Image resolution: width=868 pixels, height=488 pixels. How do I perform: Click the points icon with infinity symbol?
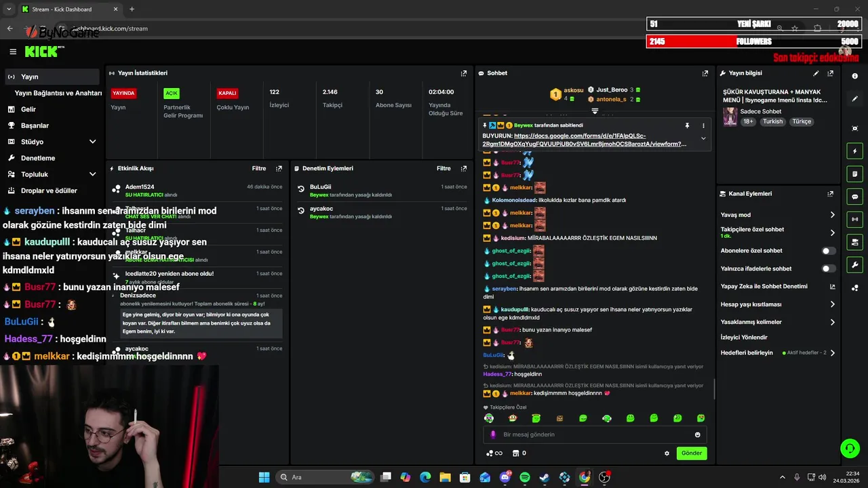coord(494,453)
